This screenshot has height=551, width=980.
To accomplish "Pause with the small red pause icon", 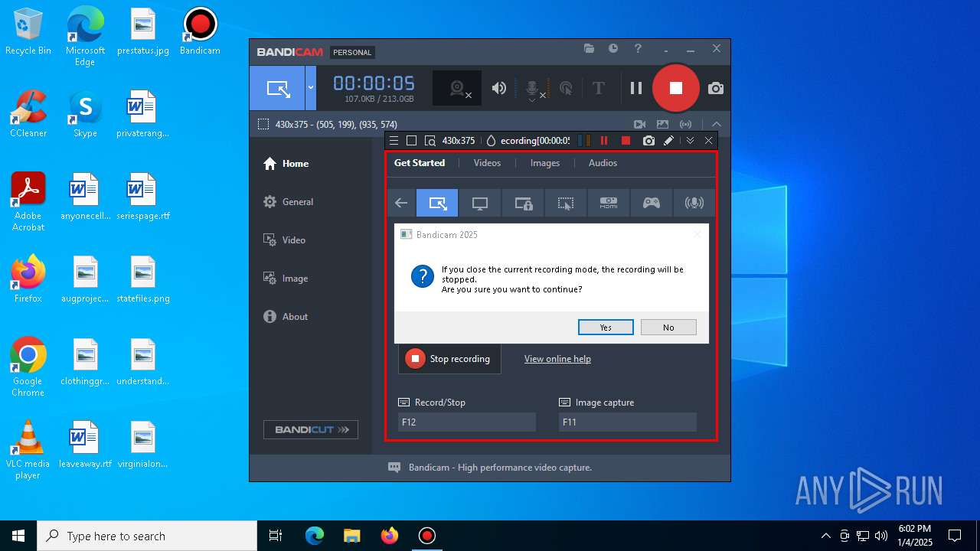I will point(604,141).
